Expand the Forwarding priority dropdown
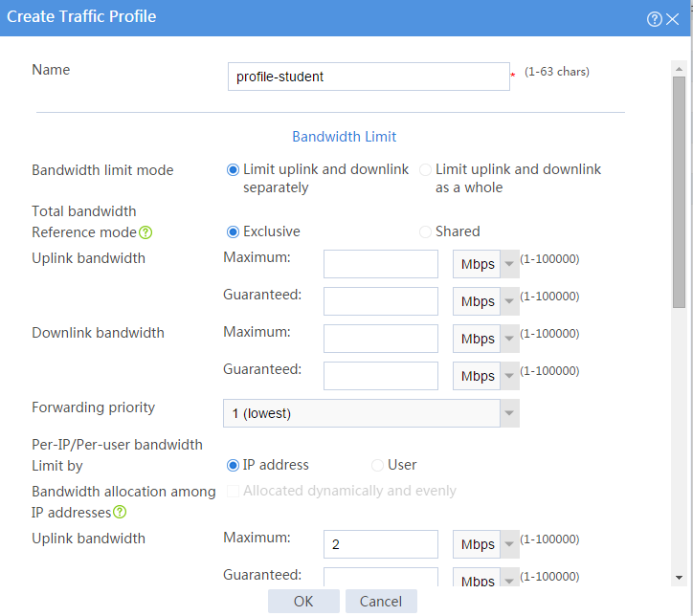The image size is (693, 616). tap(371, 413)
